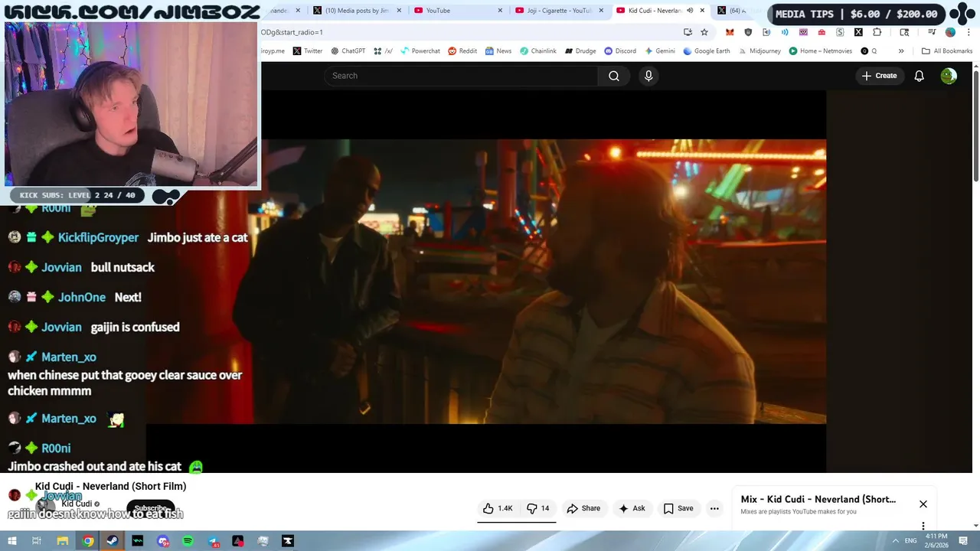Click the page vertical scrollbar
This screenshot has width=980, height=551.
pyautogui.click(x=975, y=126)
